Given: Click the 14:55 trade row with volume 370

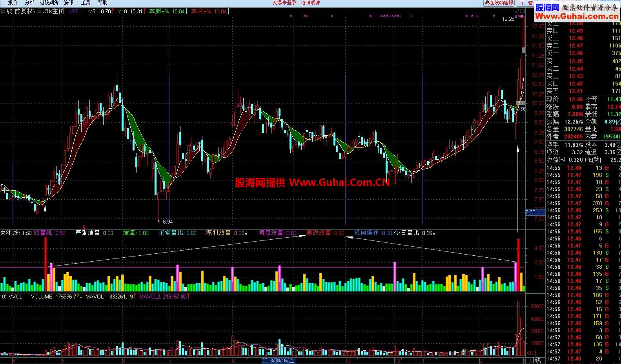Looking at the screenshot, I should click(583, 203).
